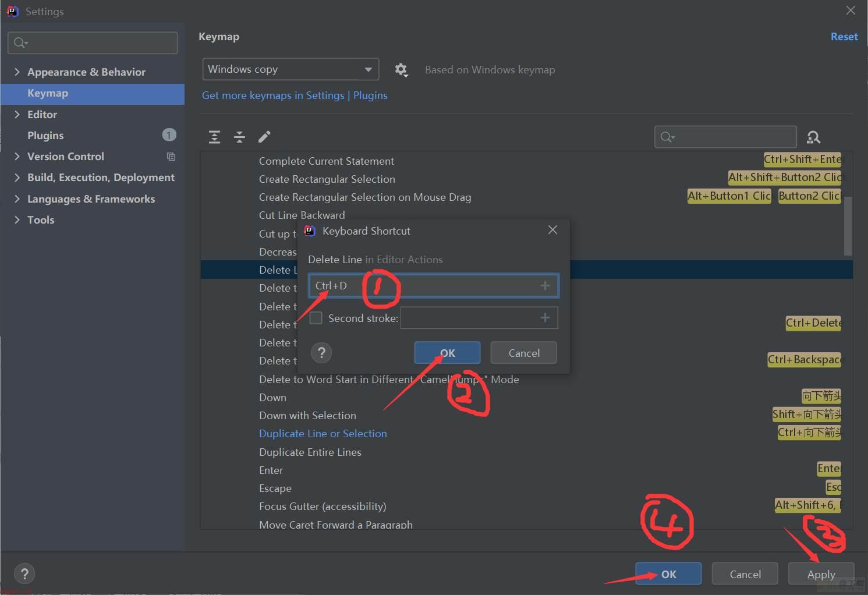The image size is (868, 595).
Task: Close the Settings window
Action: pyautogui.click(x=851, y=10)
